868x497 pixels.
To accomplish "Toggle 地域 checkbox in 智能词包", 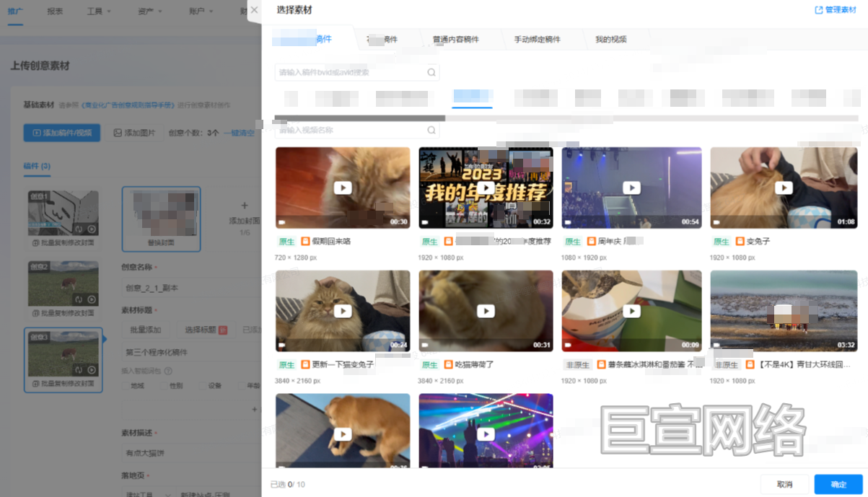I will (x=124, y=385).
